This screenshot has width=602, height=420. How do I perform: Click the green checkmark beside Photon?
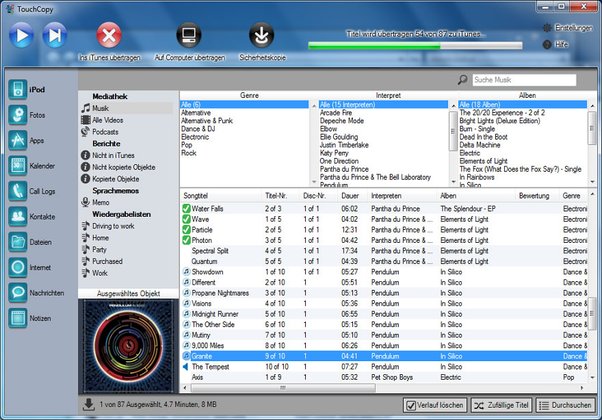pos(186,240)
